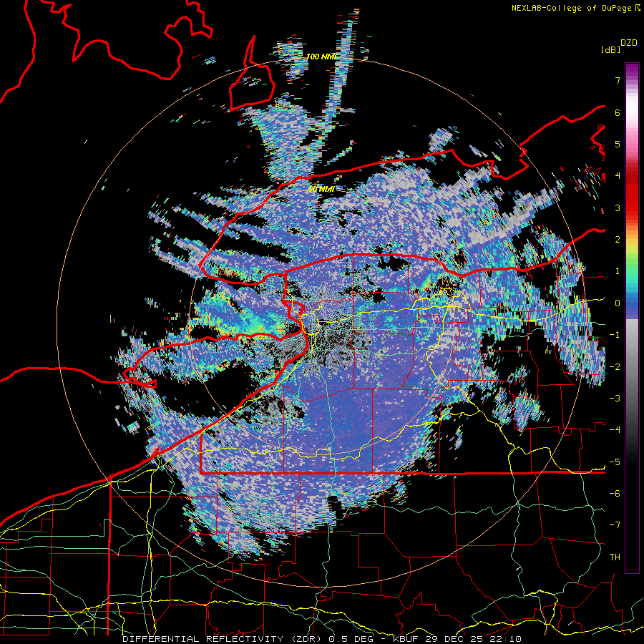The height and width of the screenshot is (644, 644).
Task: Click the 'KBUF' station identifier in caption
Action: pyautogui.click(x=406, y=639)
